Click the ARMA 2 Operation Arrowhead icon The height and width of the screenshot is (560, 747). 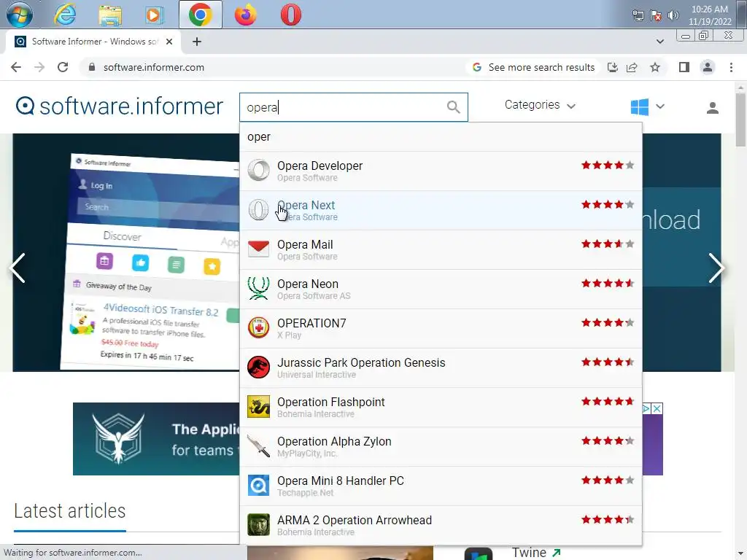[259, 525]
